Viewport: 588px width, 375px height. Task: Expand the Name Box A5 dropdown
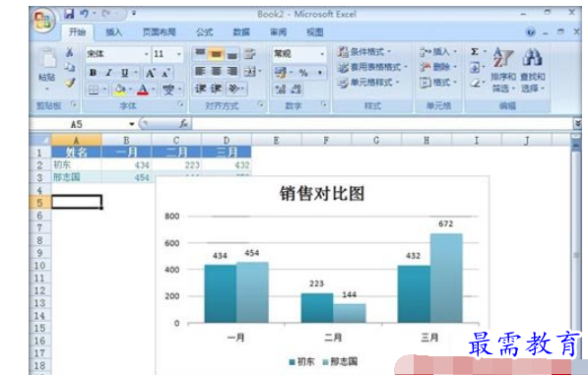point(132,124)
